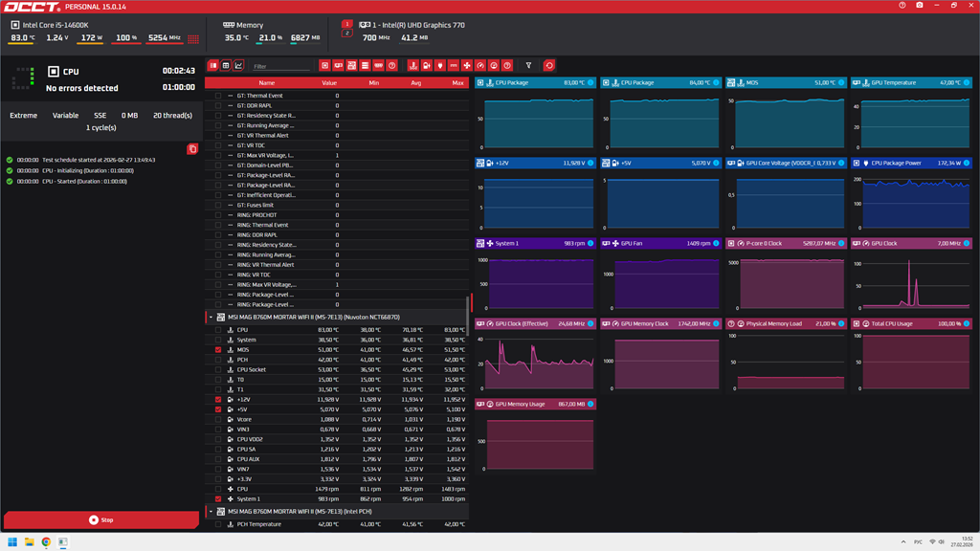This screenshot has height=551, width=980.
Task: Click the No errors detected status
Action: click(82, 88)
